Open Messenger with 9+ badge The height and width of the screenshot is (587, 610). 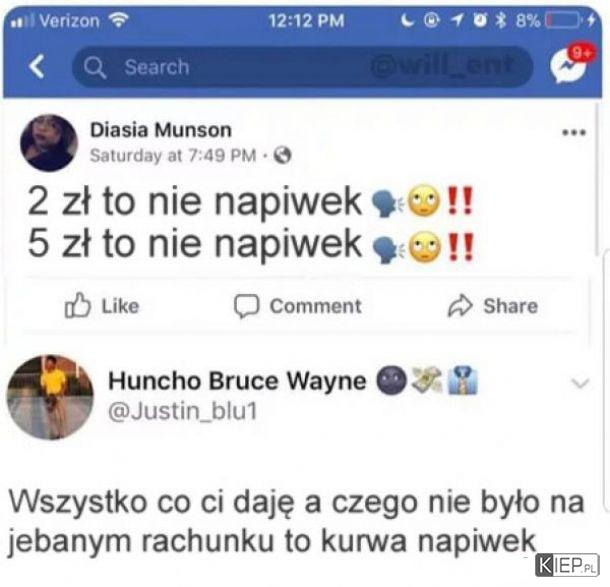tap(571, 64)
